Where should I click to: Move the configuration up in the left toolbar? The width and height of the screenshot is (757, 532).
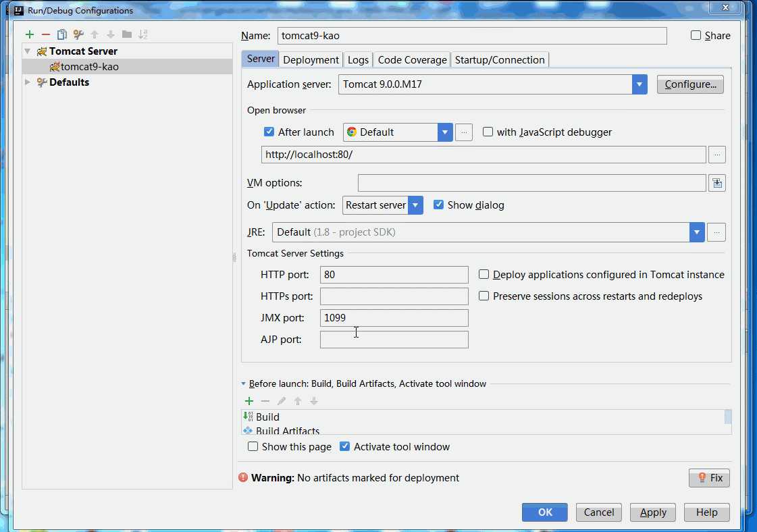click(x=95, y=34)
